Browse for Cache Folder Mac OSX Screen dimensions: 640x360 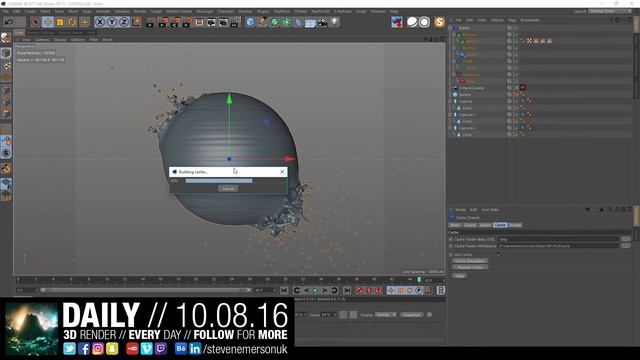(x=625, y=239)
